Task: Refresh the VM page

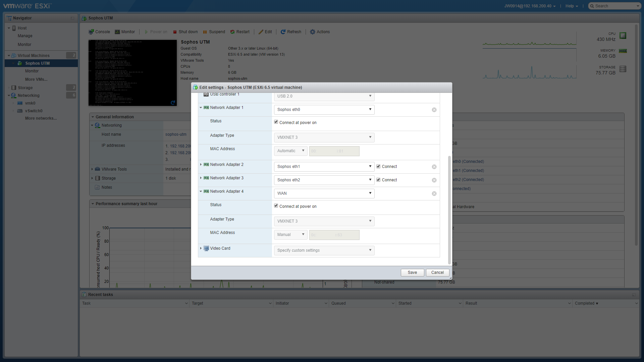Action: tap(291, 32)
